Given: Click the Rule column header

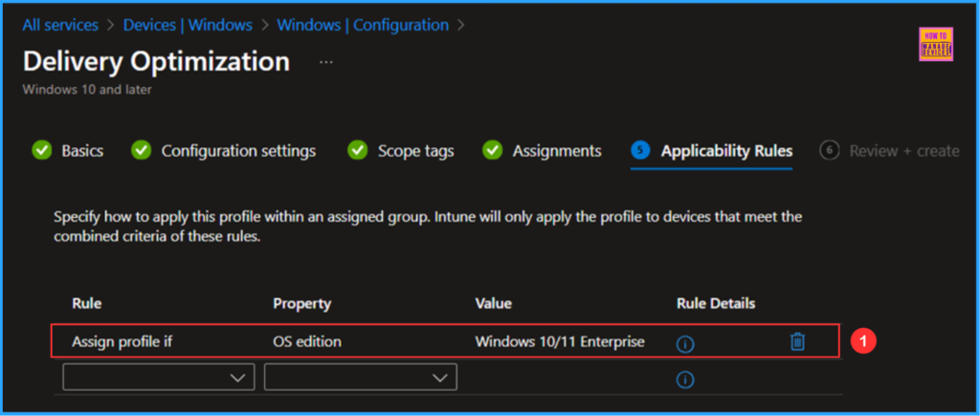Looking at the screenshot, I should 87,303.
